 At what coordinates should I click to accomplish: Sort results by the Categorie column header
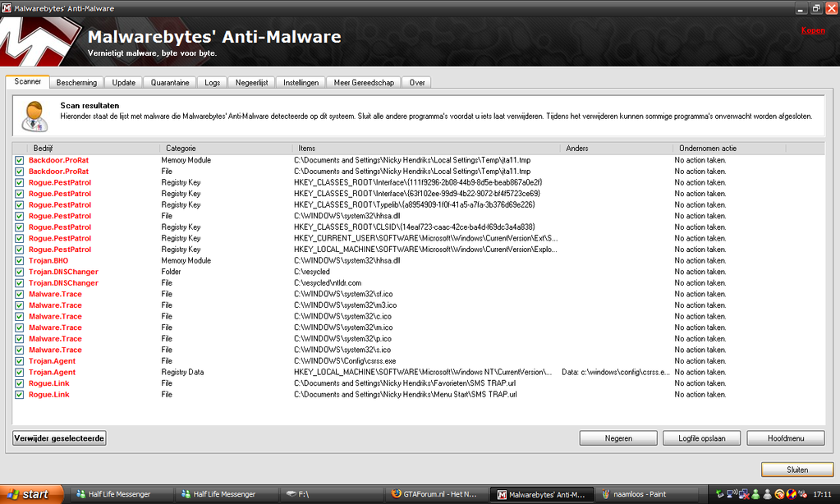[226, 149]
